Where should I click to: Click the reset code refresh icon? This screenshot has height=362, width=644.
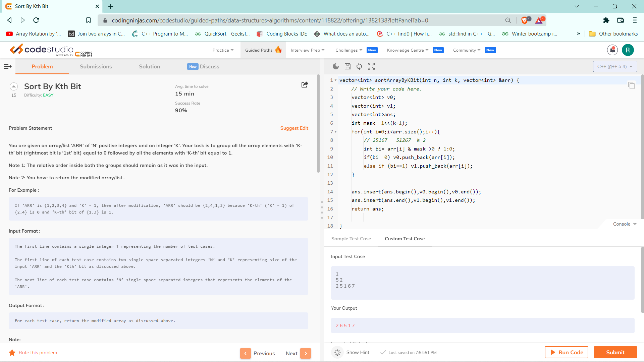[359, 66]
